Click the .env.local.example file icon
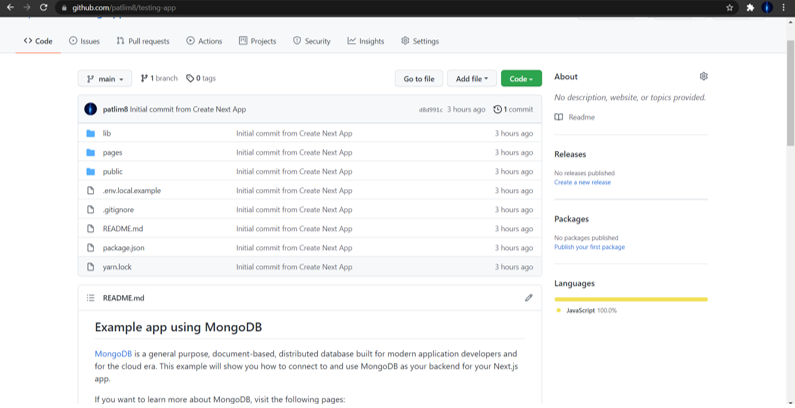The width and height of the screenshot is (795, 408). click(91, 191)
